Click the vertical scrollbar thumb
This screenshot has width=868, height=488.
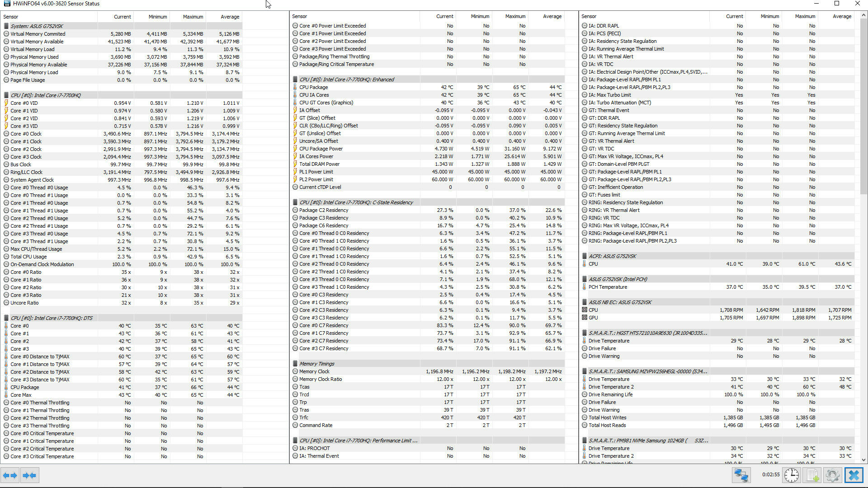tap(863, 107)
